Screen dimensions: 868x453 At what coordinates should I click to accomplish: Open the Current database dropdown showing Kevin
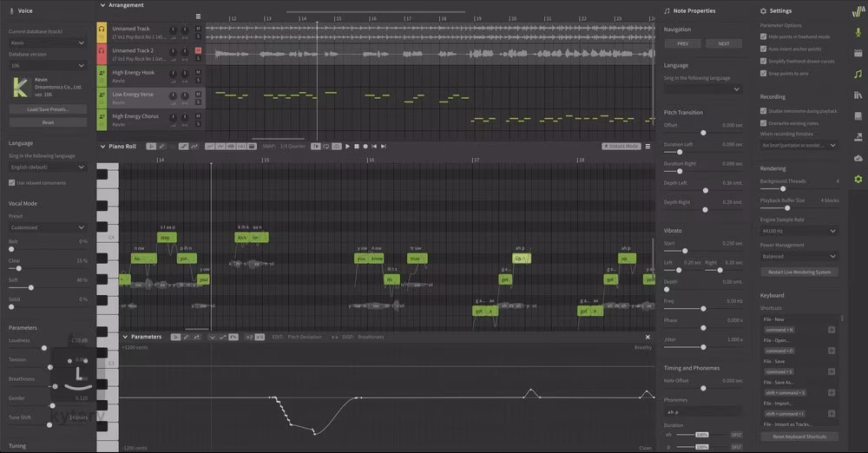[47, 42]
